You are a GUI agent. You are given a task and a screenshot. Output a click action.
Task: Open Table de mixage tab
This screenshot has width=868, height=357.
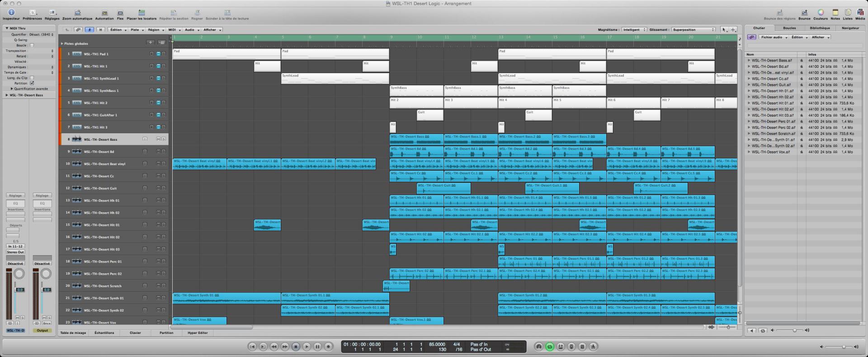(x=73, y=333)
